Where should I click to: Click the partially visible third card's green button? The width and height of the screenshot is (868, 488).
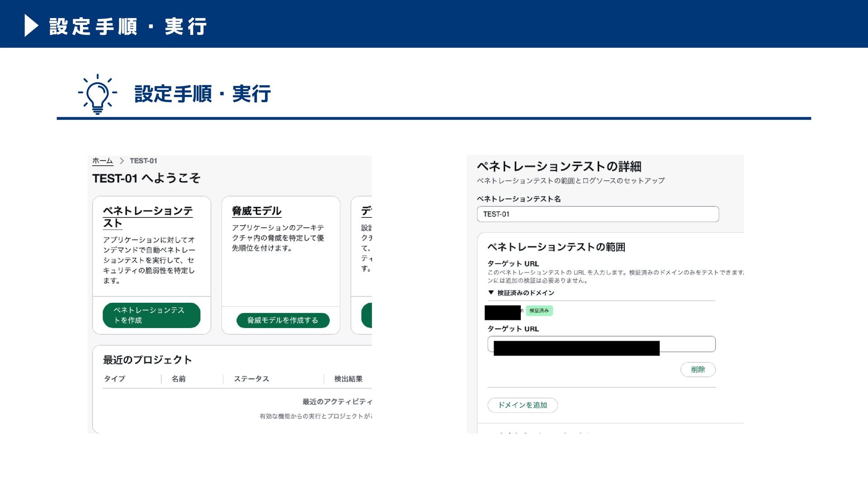(367, 315)
